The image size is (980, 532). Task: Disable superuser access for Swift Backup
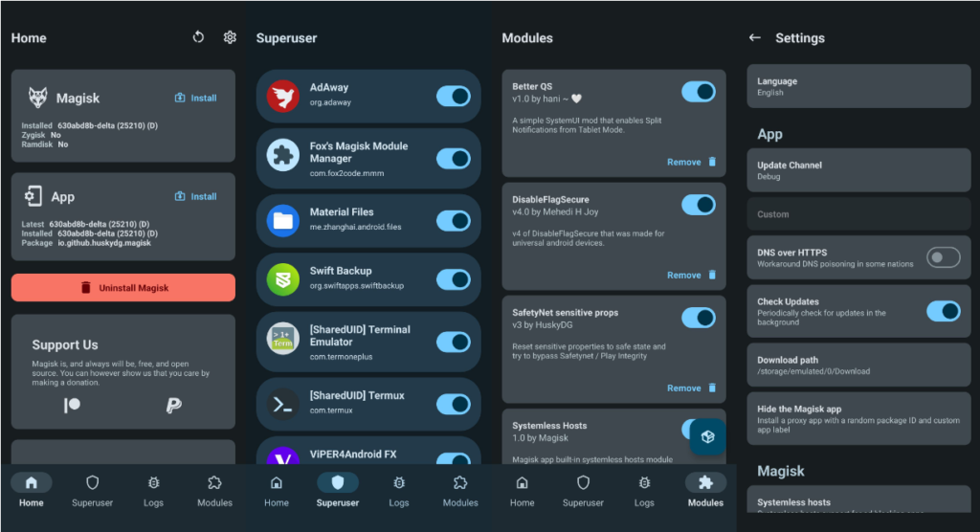pyautogui.click(x=453, y=278)
